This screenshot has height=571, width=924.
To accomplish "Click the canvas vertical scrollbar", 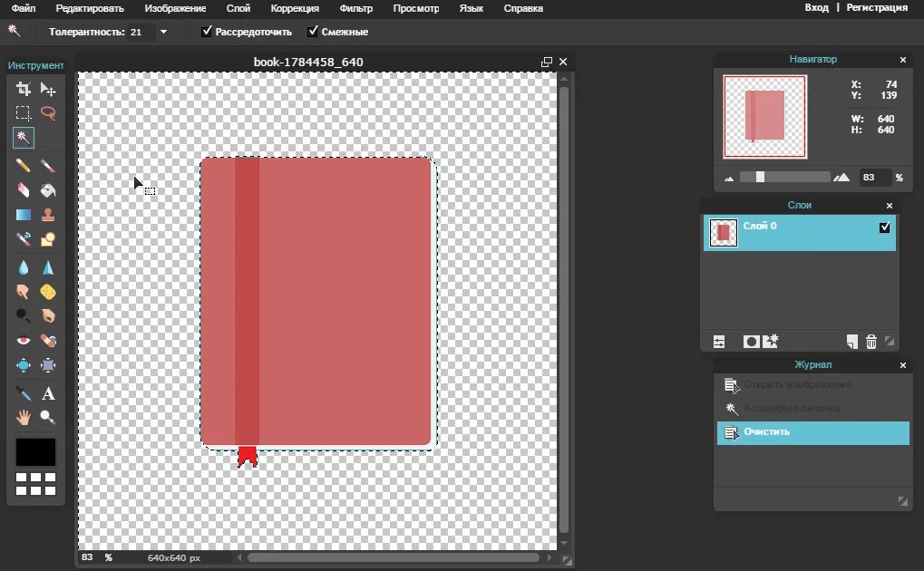I will click(564, 310).
